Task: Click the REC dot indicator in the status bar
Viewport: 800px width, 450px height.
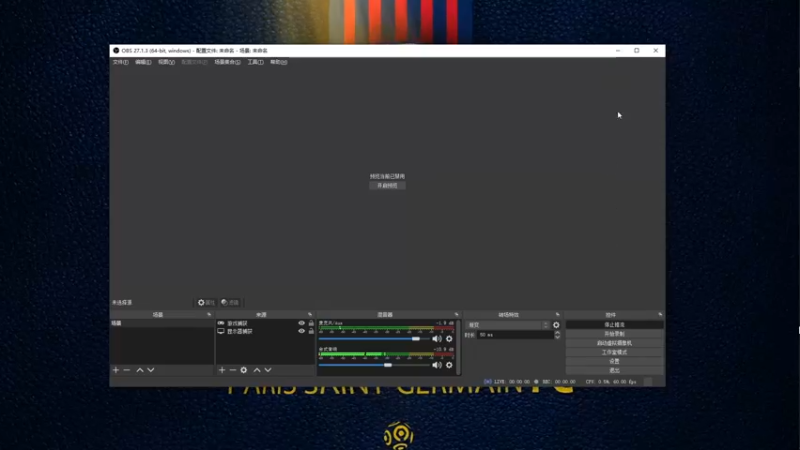Action: [x=536, y=382]
